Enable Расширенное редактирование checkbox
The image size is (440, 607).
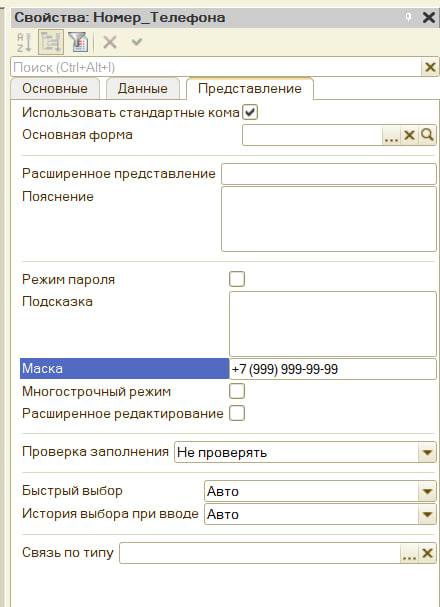tap(237, 413)
